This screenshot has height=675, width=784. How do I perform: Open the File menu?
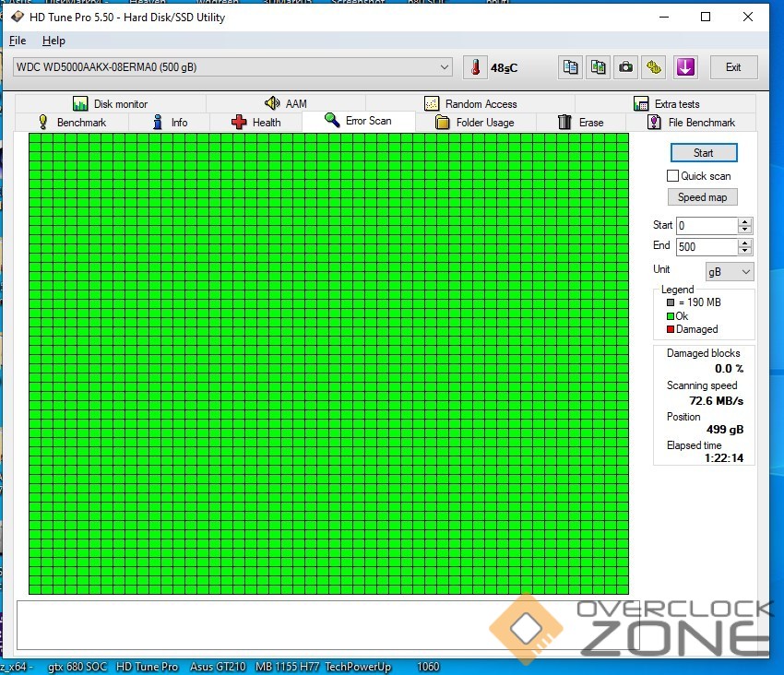(18, 41)
